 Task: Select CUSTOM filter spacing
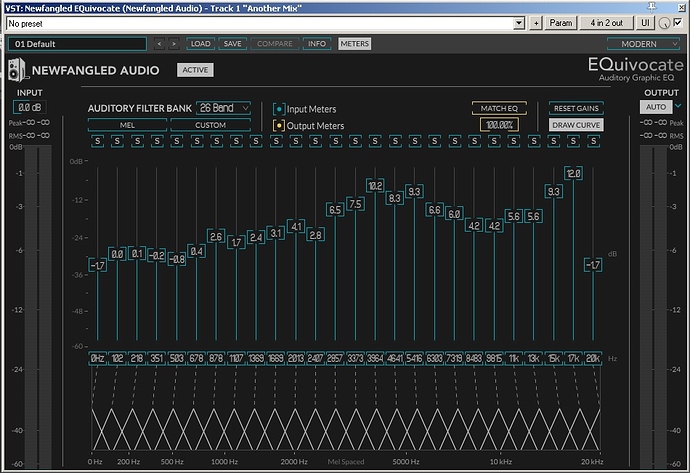[x=210, y=125]
